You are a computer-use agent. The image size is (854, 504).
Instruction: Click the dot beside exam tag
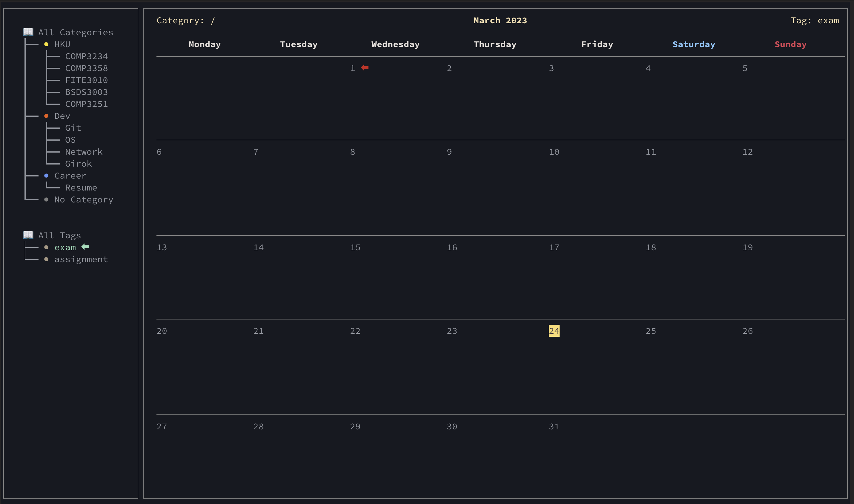[46, 247]
